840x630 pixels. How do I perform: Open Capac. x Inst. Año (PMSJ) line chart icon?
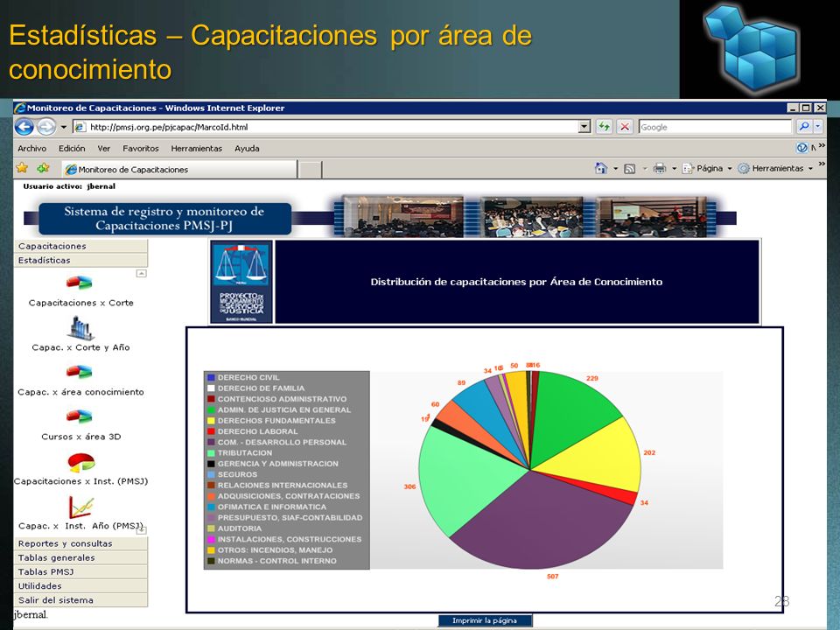click(81, 507)
